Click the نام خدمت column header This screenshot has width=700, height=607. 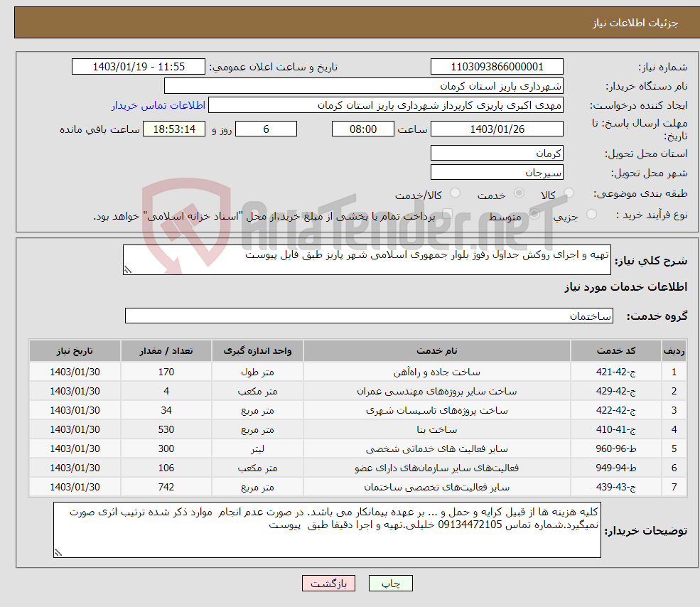pos(436,351)
